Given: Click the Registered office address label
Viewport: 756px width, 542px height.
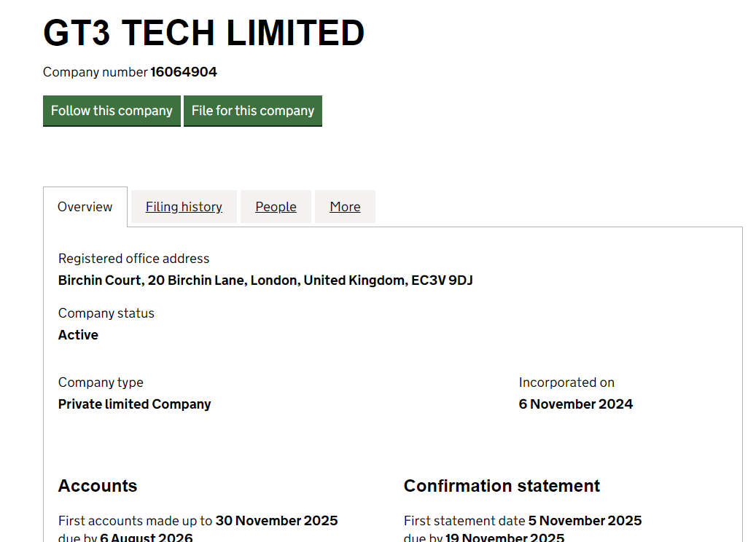Looking at the screenshot, I should coord(133,259).
